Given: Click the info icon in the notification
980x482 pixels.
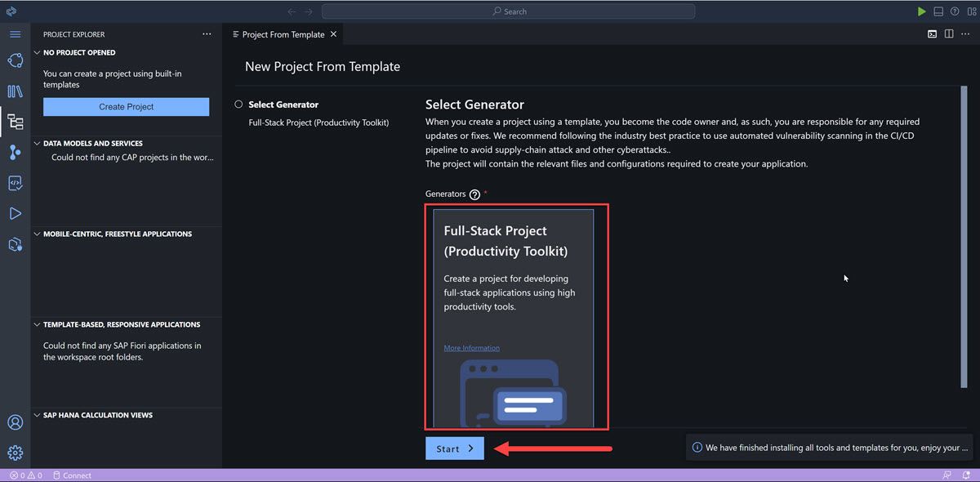Looking at the screenshot, I should pos(697,448).
